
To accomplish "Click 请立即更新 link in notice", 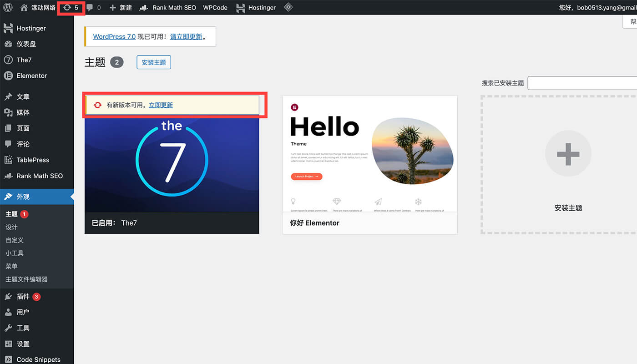I will [x=186, y=36].
